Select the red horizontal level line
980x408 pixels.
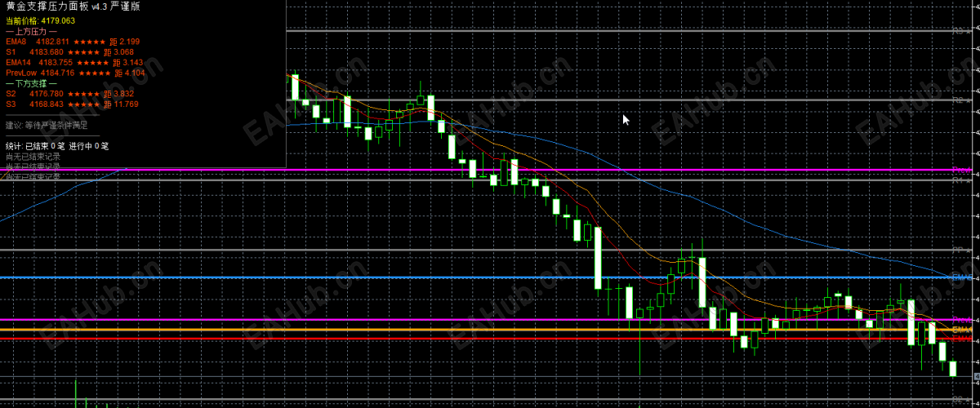pos(490,338)
